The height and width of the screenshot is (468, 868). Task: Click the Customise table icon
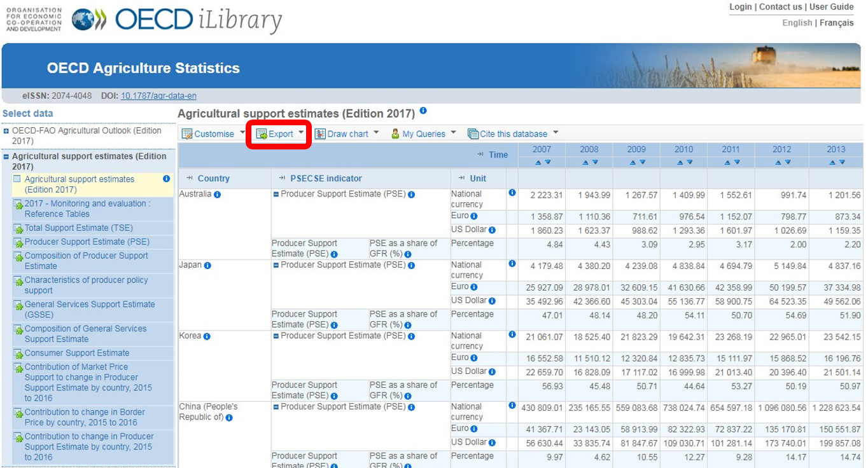point(187,134)
